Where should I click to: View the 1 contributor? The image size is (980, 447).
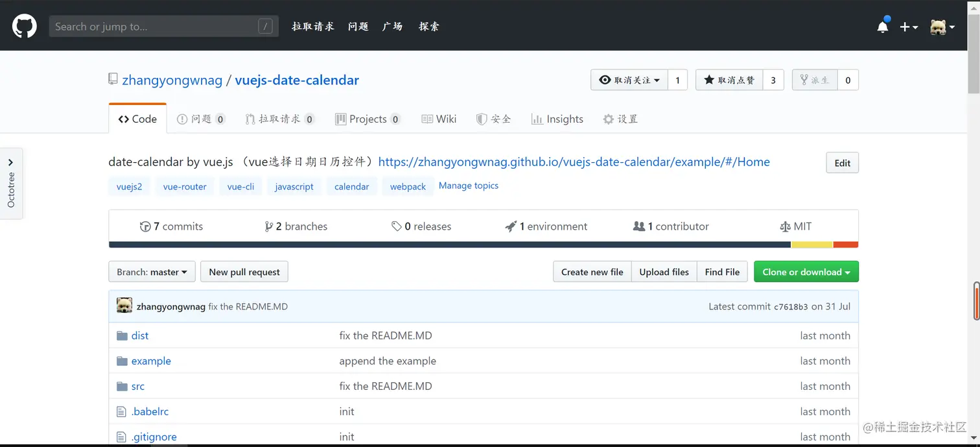671,226
